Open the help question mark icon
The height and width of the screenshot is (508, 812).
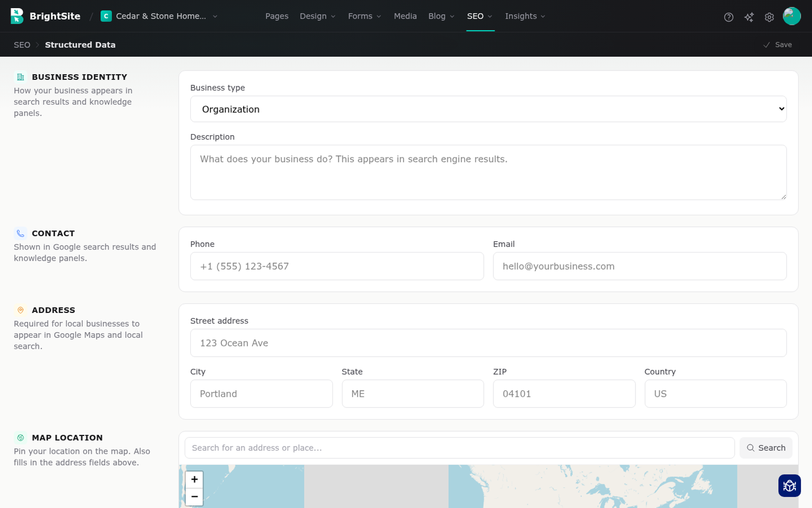[729, 17]
